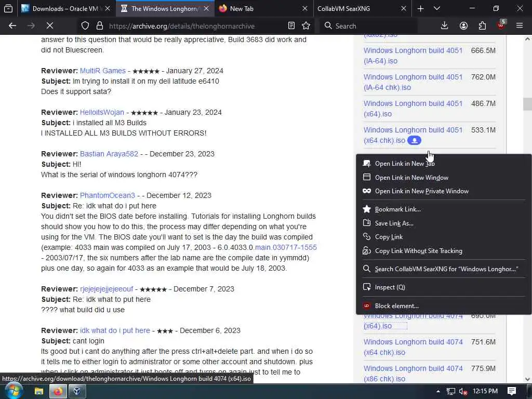Click the scrollbar up arrow
This screenshot has width=532, height=399.
[527, 39]
